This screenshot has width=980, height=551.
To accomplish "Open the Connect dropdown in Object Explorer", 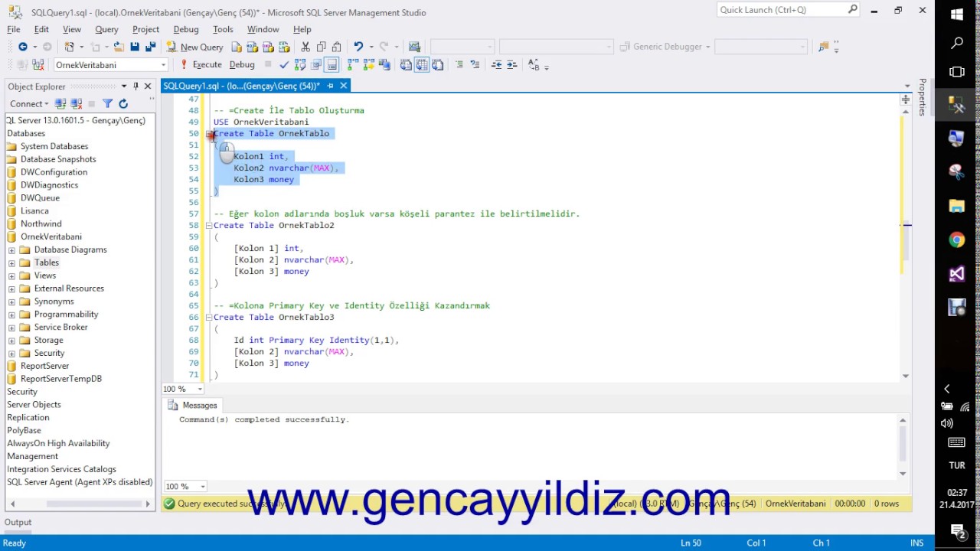I will pos(29,103).
